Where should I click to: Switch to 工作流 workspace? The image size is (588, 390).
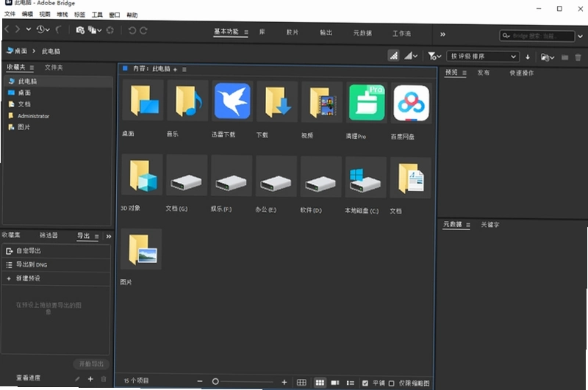[401, 33]
